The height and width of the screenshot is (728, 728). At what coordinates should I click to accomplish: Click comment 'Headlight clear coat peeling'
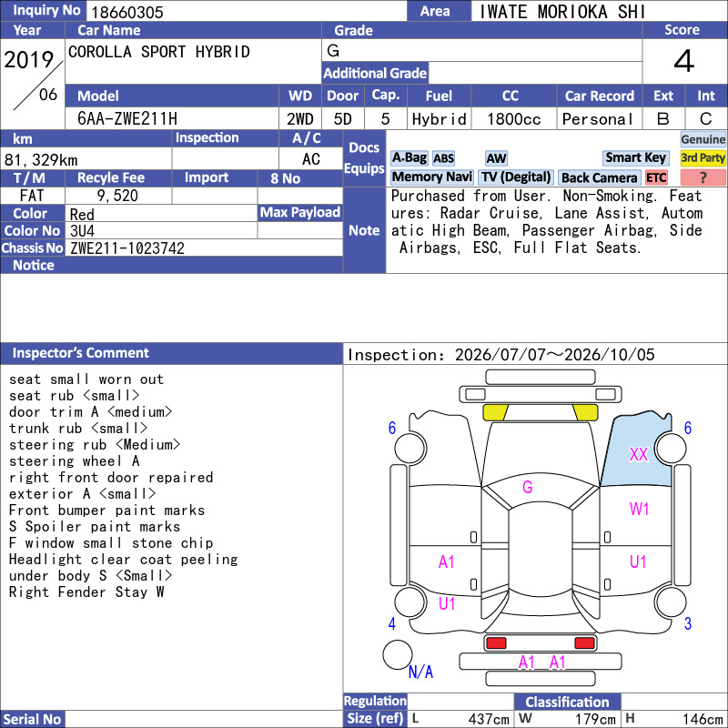click(124, 560)
